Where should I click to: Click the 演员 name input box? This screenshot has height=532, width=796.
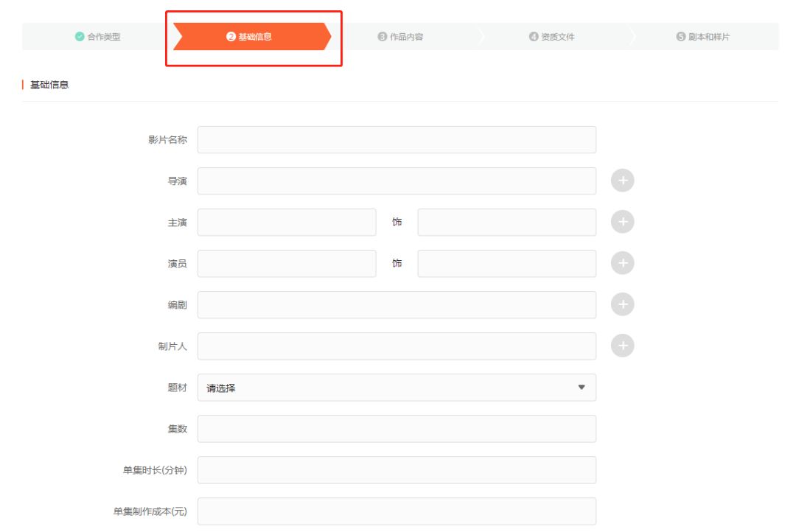pyautogui.click(x=286, y=263)
